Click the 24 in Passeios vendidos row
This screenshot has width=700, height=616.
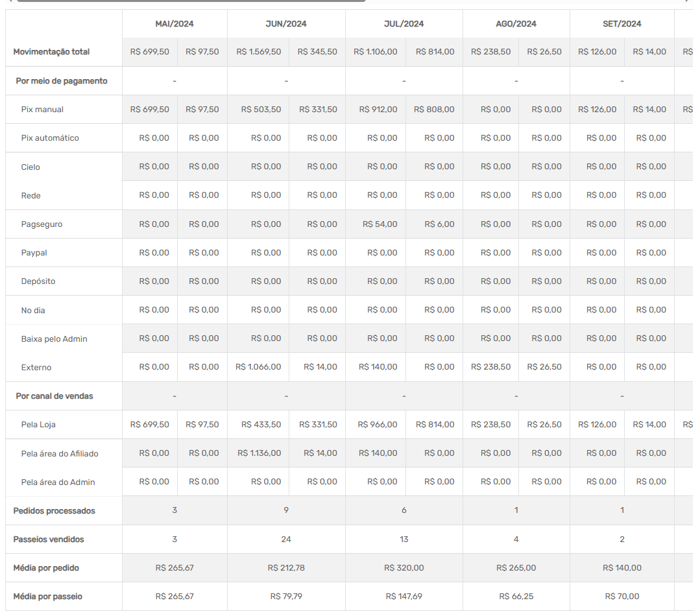[286, 539]
